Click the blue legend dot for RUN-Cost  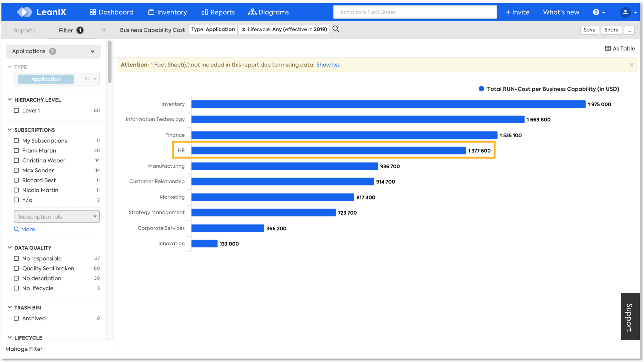pyautogui.click(x=481, y=89)
